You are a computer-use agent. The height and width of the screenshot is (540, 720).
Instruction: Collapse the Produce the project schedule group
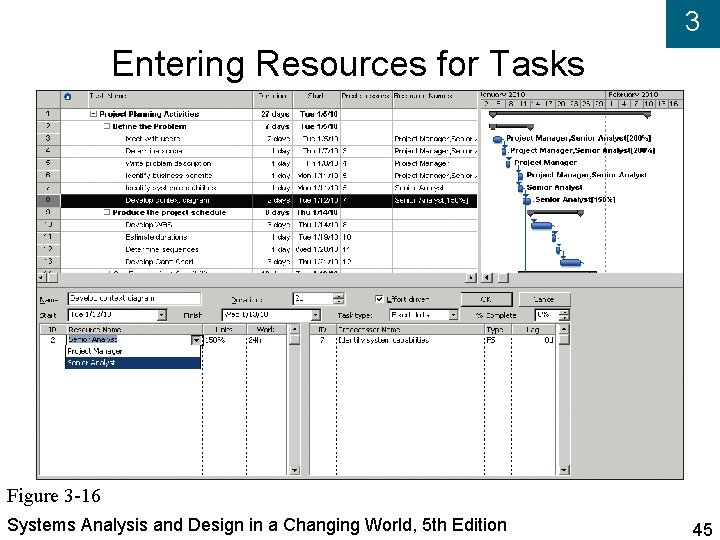point(107,212)
